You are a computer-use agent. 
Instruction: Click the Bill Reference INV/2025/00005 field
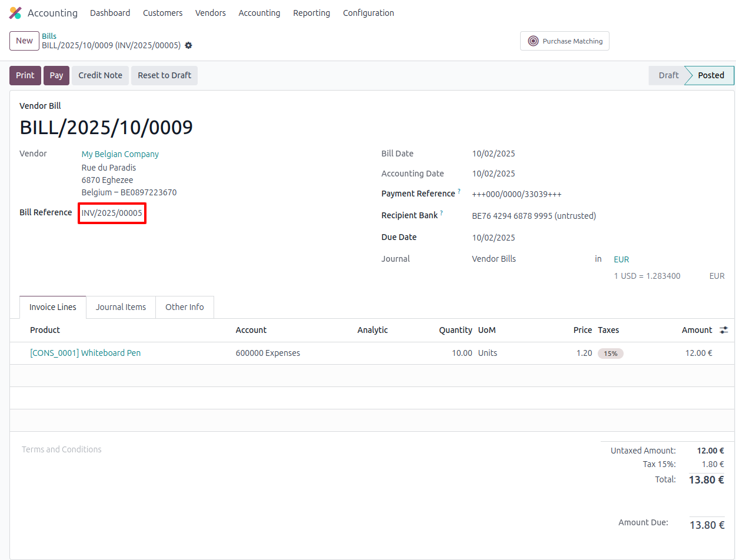pyautogui.click(x=112, y=213)
